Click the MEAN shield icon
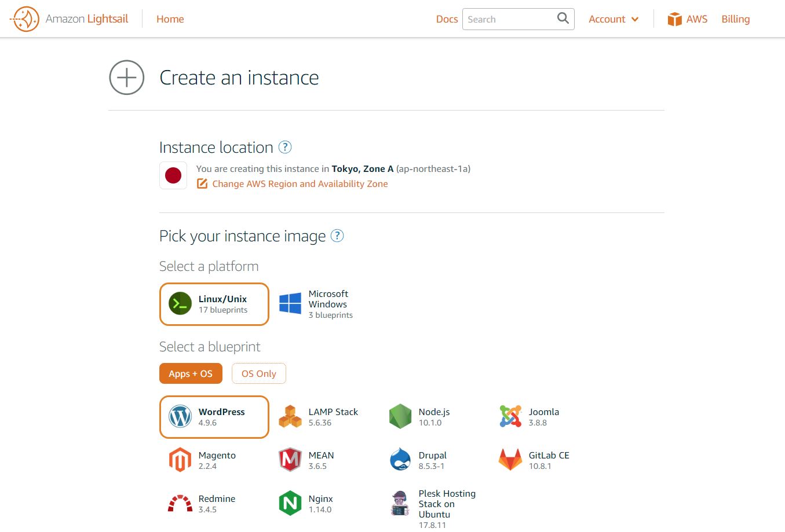This screenshot has height=532, width=785. click(x=290, y=460)
